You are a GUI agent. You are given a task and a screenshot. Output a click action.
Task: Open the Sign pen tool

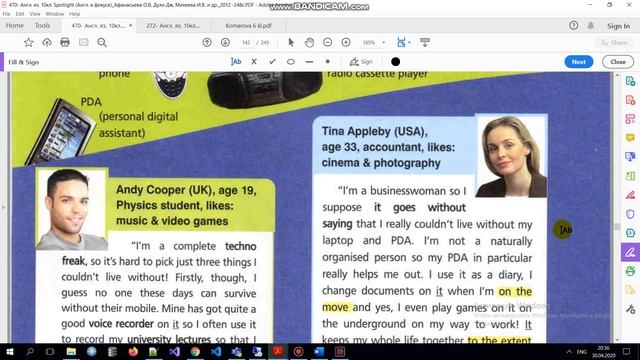[x=361, y=62]
